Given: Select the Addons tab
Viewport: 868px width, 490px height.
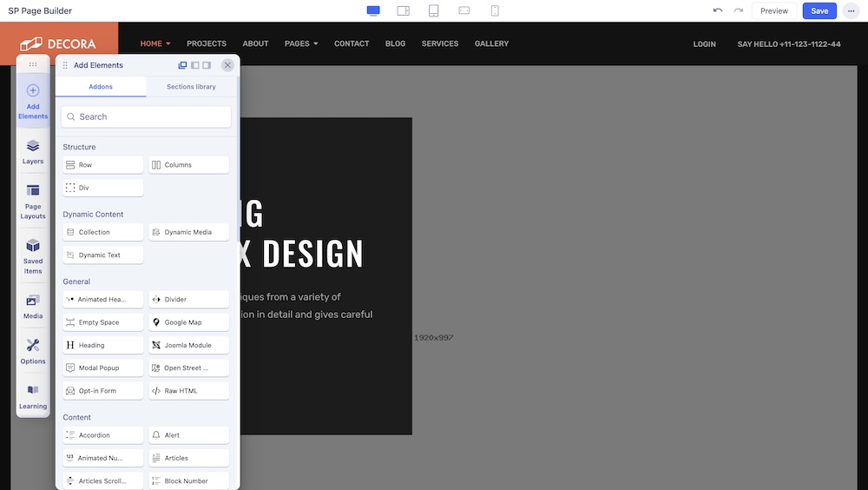Looking at the screenshot, I should (101, 87).
